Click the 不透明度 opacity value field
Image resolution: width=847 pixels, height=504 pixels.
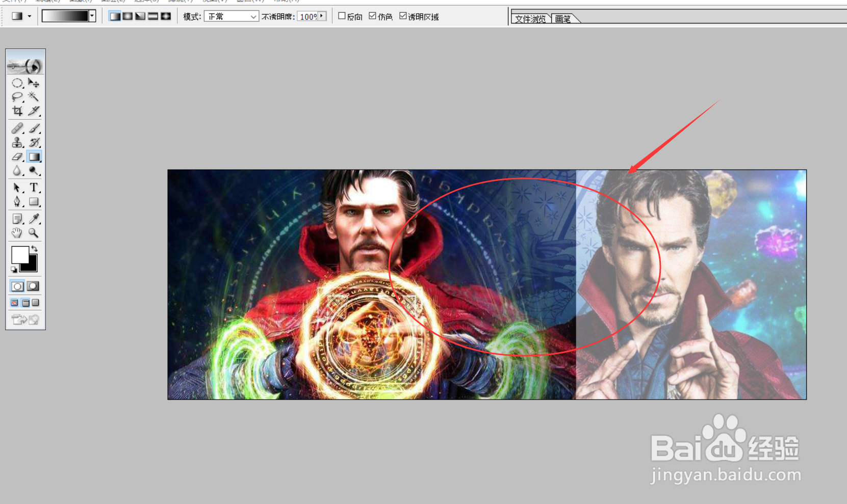point(308,16)
